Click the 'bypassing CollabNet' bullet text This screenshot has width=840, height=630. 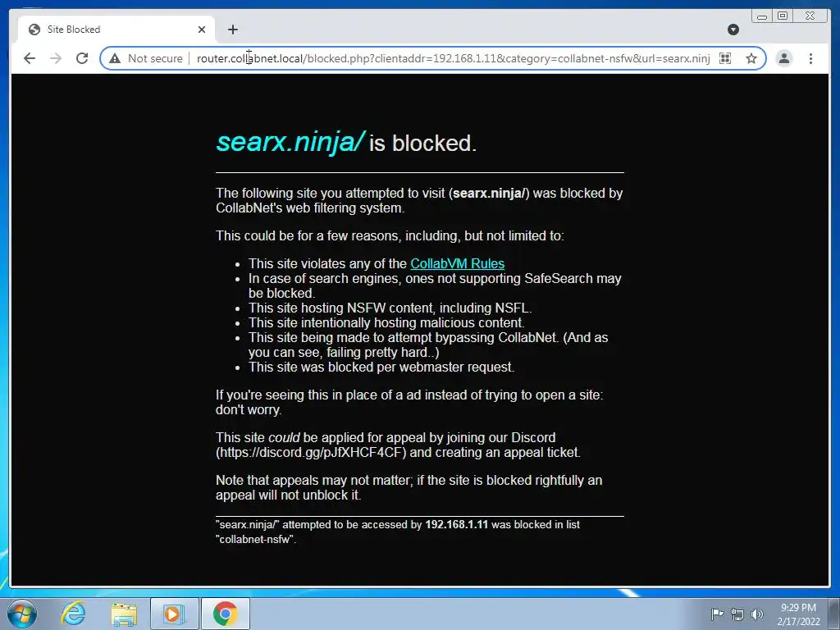pos(428,345)
